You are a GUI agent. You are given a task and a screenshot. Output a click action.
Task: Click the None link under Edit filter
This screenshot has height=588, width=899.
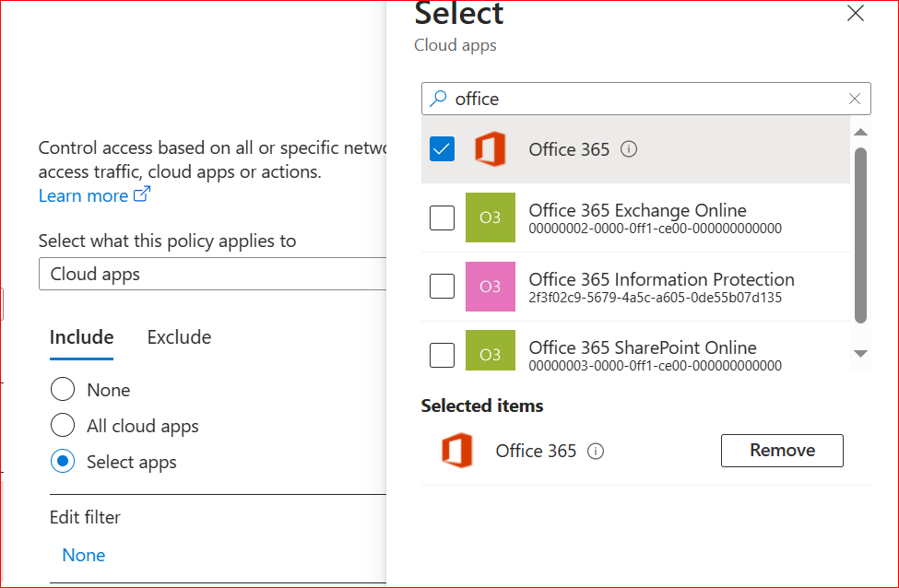pyautogui.click(x=83, y=555)
